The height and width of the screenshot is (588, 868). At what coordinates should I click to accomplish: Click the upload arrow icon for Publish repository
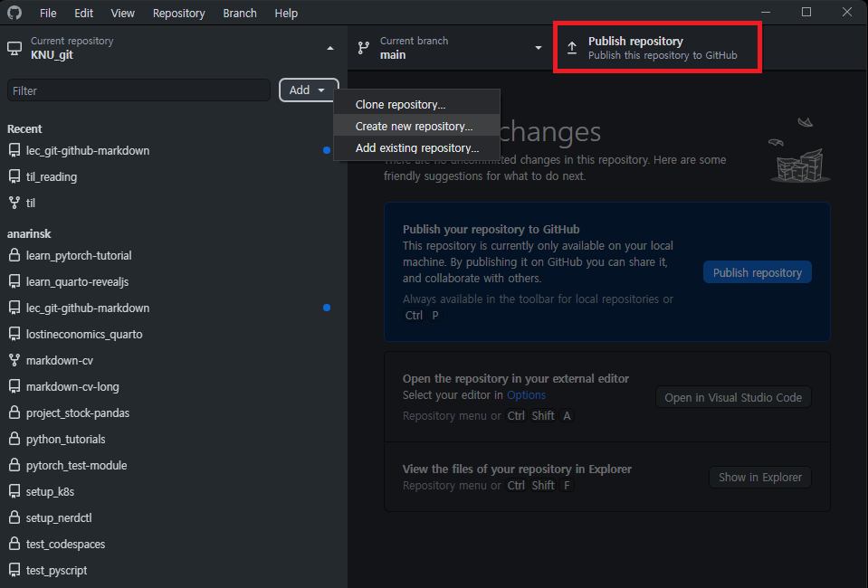pyautogui.click(x=572, y=48)
